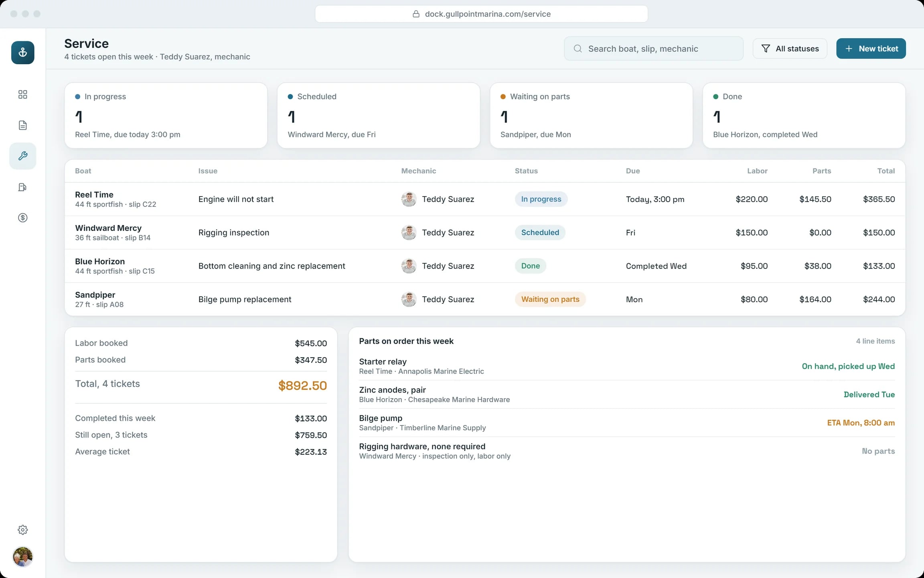Click the magnifier icon in search box
Image resolution: width=924 pixels, height=578 pixels.
[577, 49]
